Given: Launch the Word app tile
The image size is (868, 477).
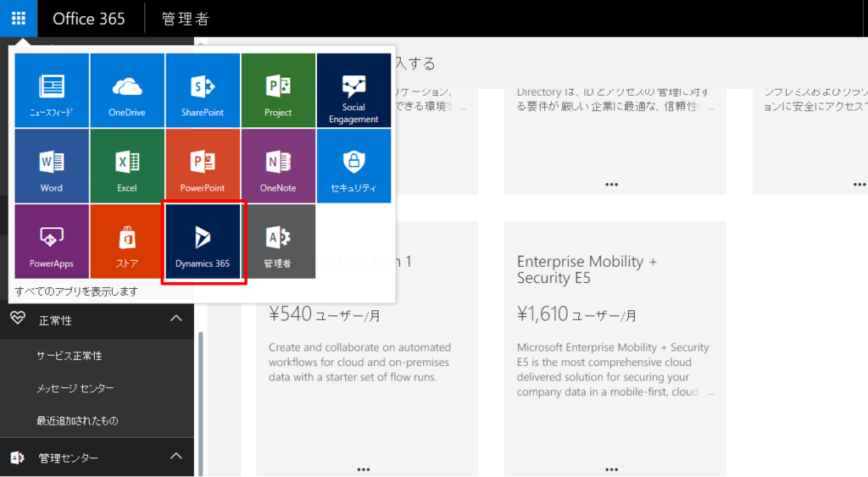Looking at the screenshot, I should click(x=52, y=166).
